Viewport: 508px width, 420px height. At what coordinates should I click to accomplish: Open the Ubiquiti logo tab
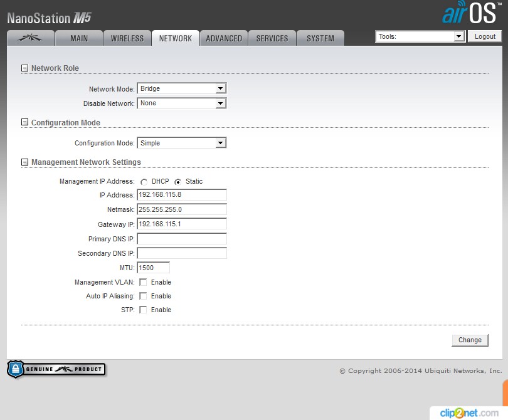coord(31,38)
